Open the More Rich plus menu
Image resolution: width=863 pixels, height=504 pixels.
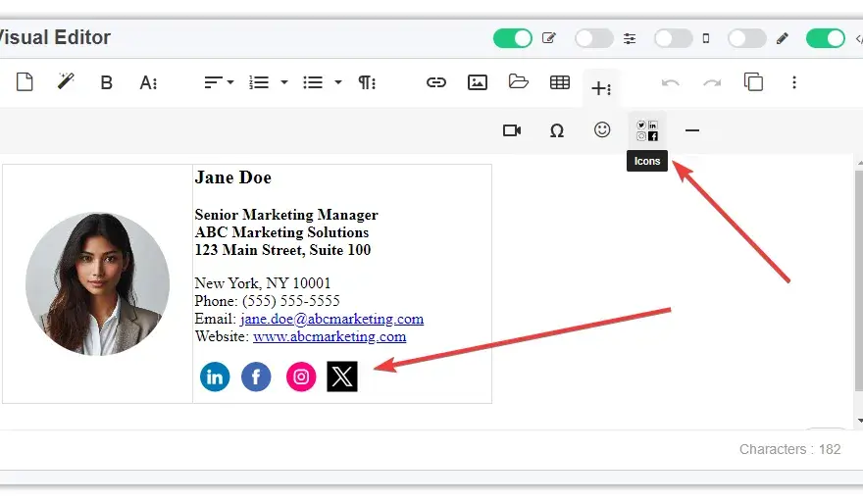coord(601,88)
